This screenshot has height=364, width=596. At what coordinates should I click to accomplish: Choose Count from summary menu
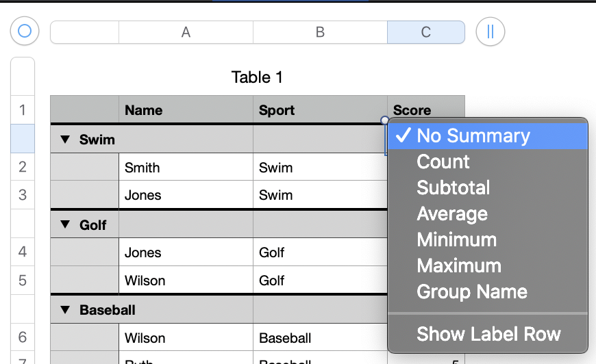tap(443, 161)
